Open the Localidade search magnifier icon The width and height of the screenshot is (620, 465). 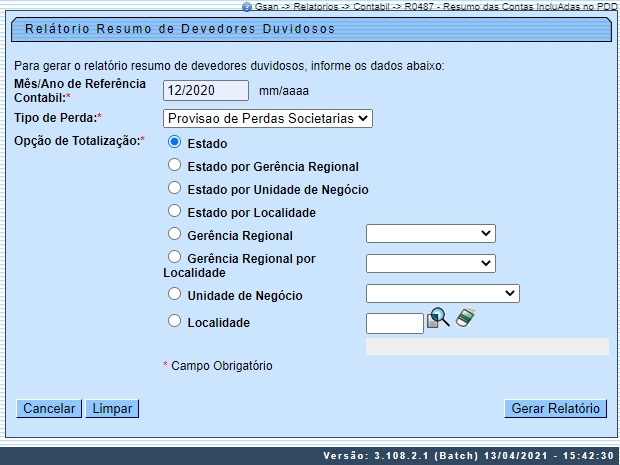pos(438,318)
